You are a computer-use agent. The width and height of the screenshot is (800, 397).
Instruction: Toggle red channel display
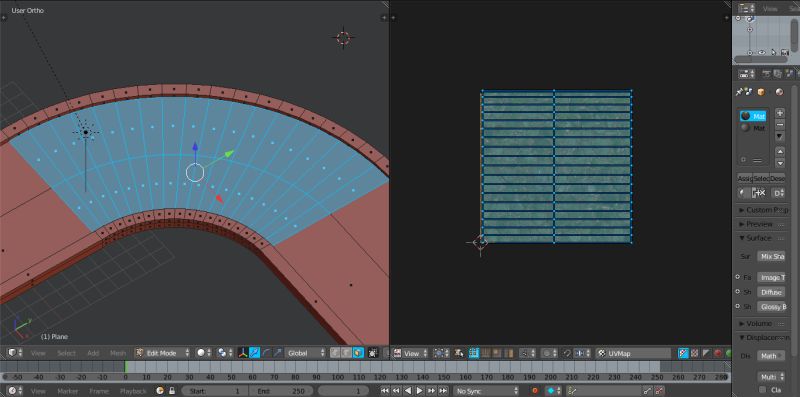[x=718, y=353]
